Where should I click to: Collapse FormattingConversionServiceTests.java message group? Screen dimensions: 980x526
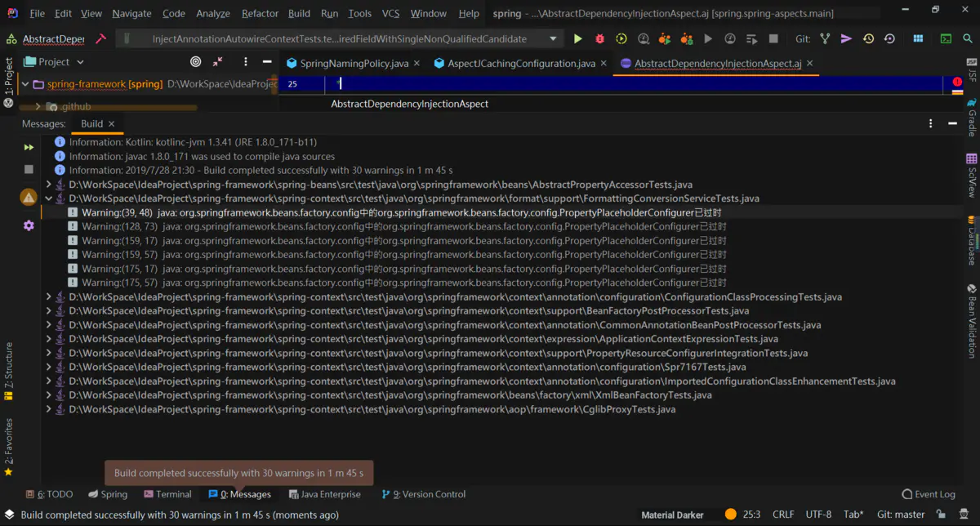pos(48,198)
